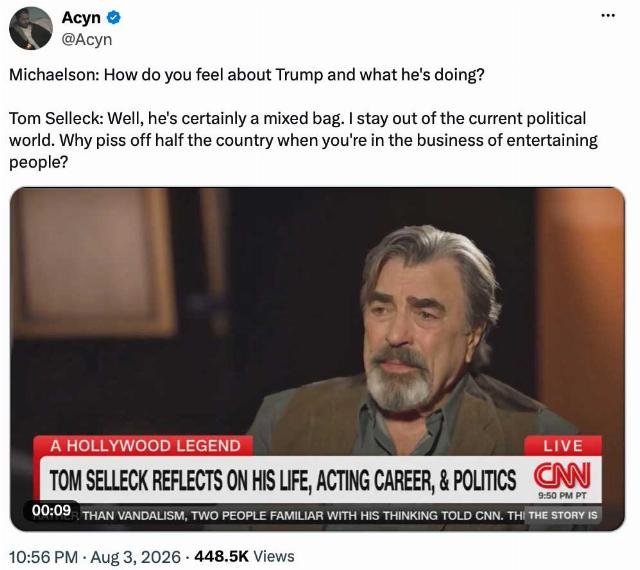Click the red LIVE badge
640x570 pixels.
(562, 445)
